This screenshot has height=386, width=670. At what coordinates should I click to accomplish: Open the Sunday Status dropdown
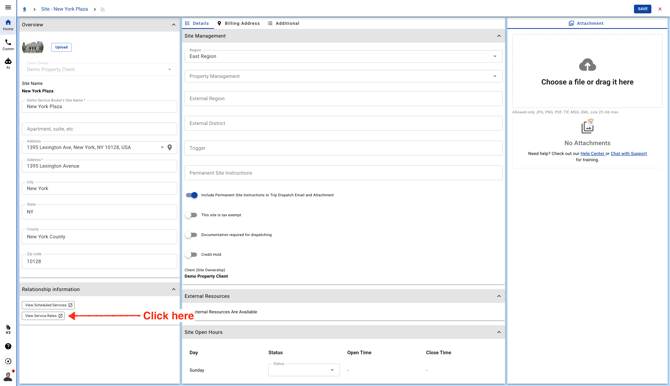(x=304, y=370)
